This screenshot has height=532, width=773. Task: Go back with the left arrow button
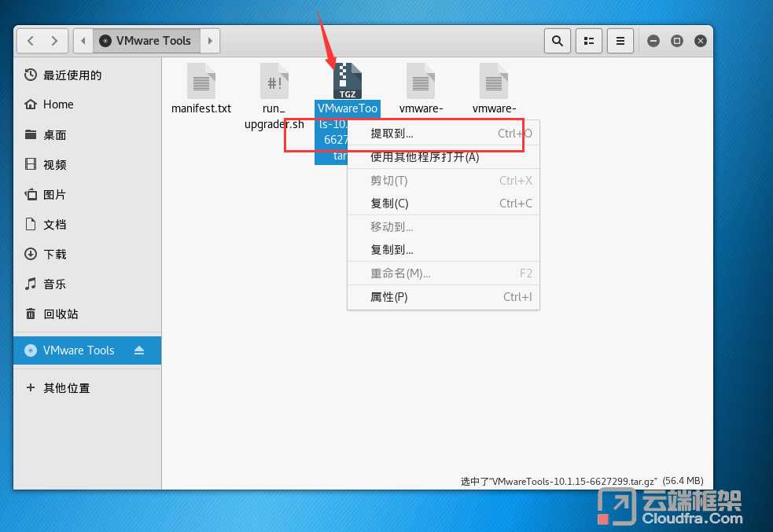[31, 41]
